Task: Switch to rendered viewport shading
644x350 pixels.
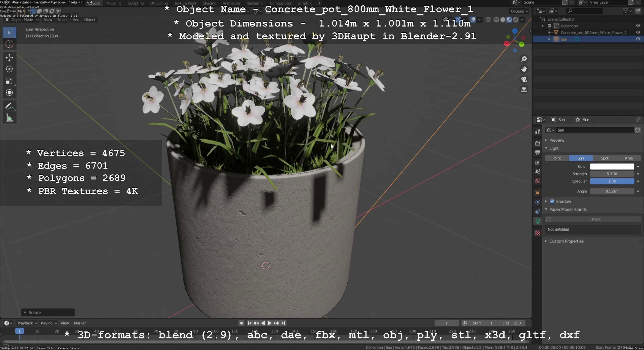Action: click(516, 20)
